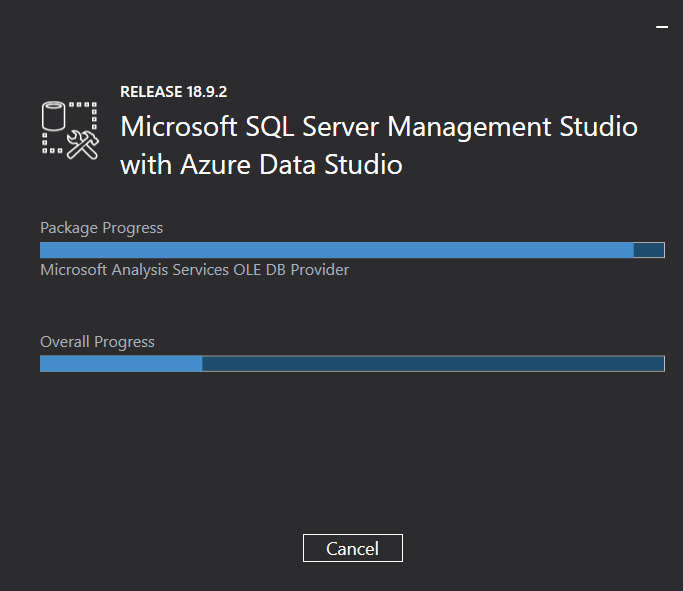Click the word 'Studio' at the title's end
This screenshot has height=591, width=683.
(x=598, y=127)
